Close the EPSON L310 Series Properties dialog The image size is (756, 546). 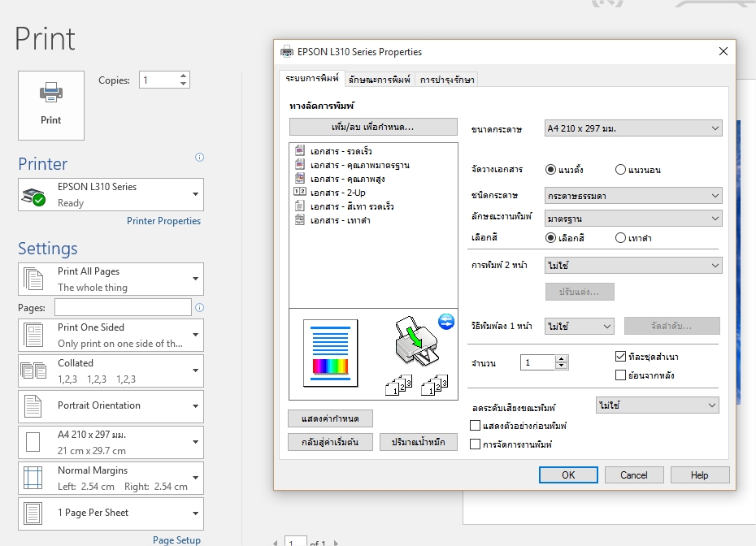[723, 51]
